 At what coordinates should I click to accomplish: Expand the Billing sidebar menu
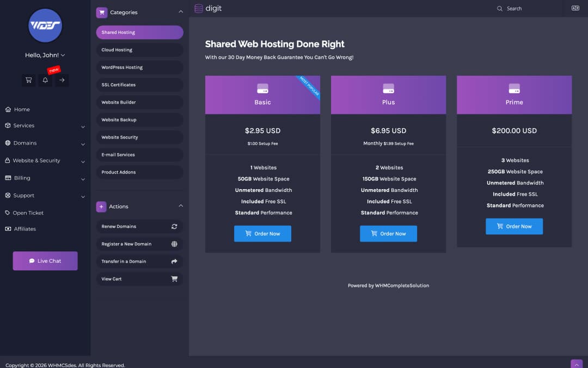45,178
